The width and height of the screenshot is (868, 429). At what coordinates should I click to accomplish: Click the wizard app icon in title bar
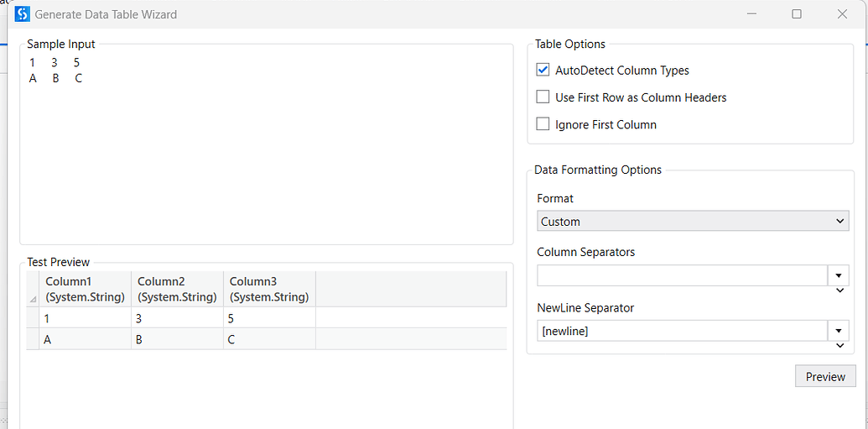(22, 14)
